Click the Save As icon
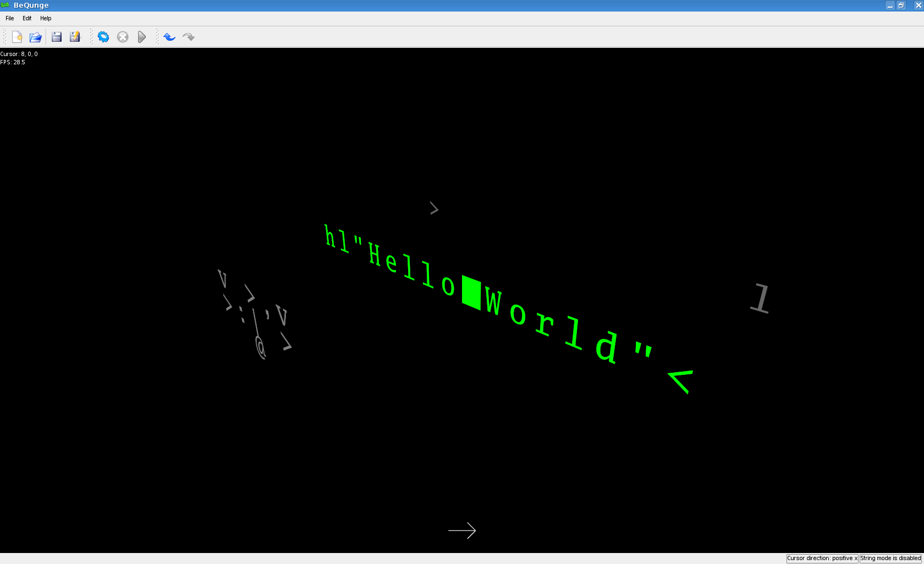This screenshot has height=564, width=924. 75,37
